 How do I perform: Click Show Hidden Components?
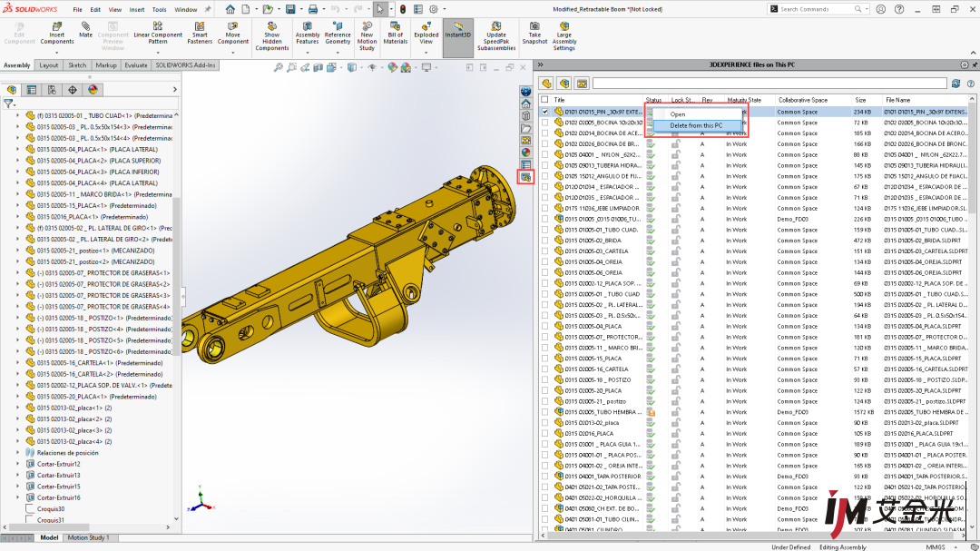click(272, 35)
